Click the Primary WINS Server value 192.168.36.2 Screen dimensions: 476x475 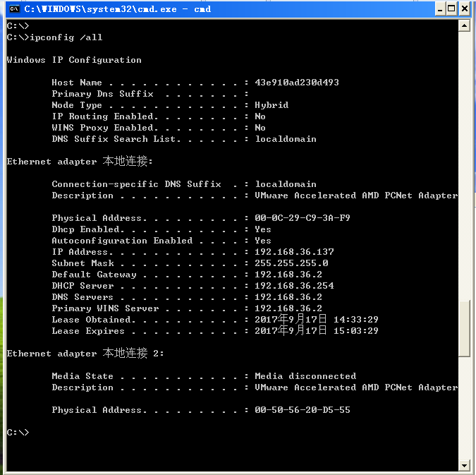[x=288, y=308]
